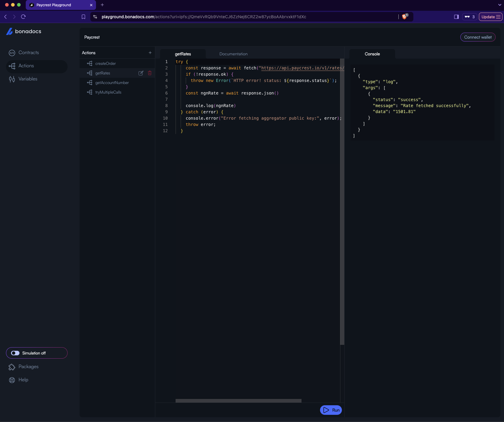The width and height of the screenshot is (504, 422).
Task: Delete the getRates action
Action: 150,73
